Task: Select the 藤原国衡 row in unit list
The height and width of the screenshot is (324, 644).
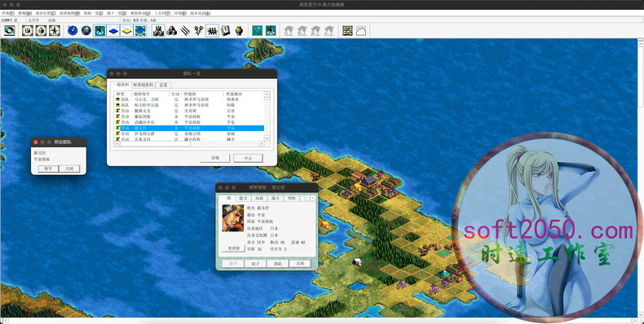Action: pyautogui.click(x=189, y=116)
